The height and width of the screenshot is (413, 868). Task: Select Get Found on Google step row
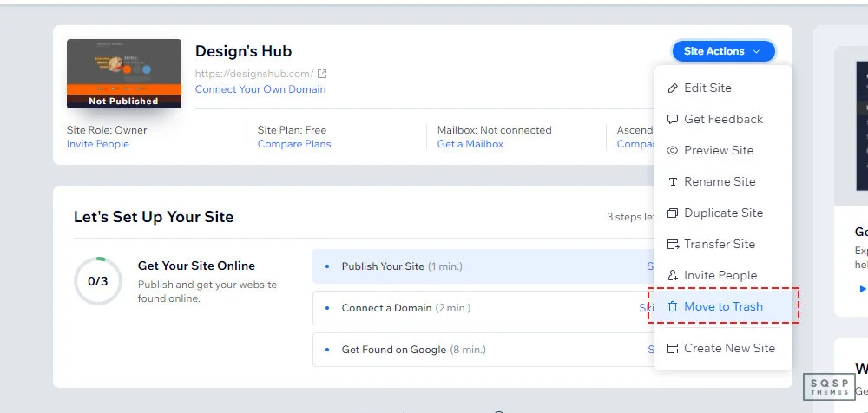(x=483, y=350)
